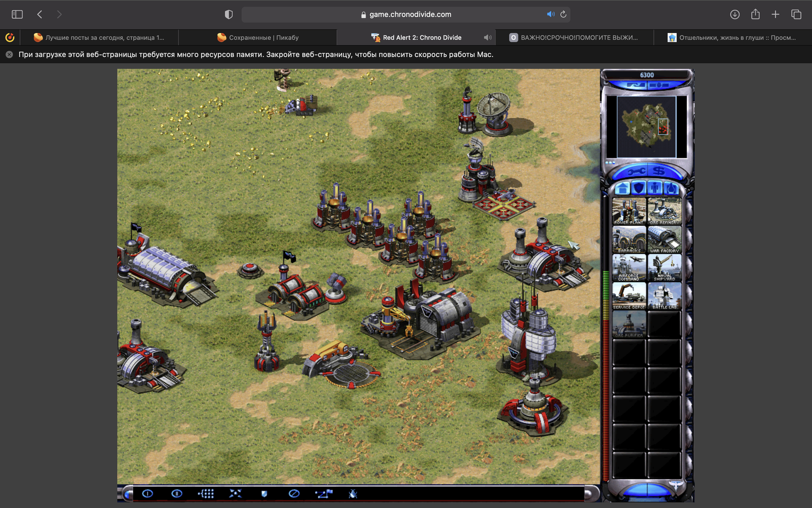Show Safari downloads
Screen dimensions: 812x508
(x=735, y=14)
